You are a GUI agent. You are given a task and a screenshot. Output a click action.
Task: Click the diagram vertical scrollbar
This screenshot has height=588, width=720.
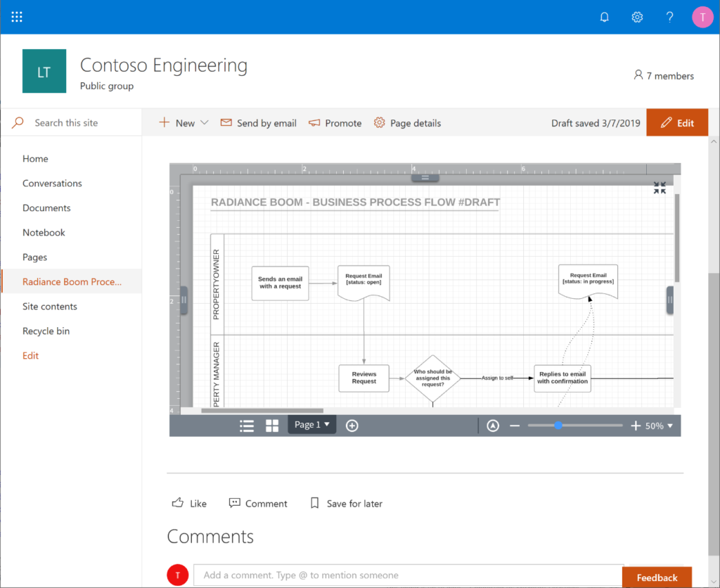point(677,238)
